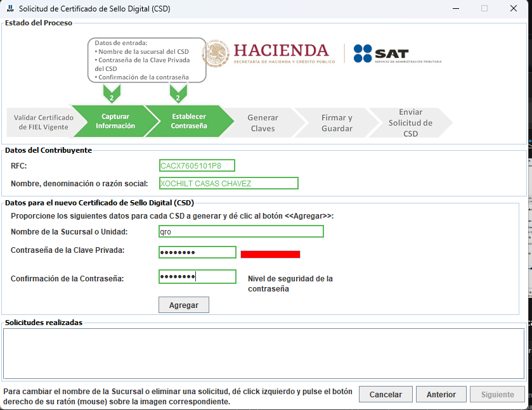Image resolution: width=532 pixels, height=410 pixels.
Task: Click the RFC field showing CACX7605101P8
Action: pos(197,165)
